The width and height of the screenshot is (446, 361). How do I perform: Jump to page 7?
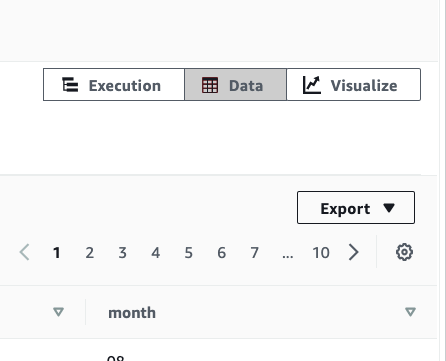coord(254,253)
